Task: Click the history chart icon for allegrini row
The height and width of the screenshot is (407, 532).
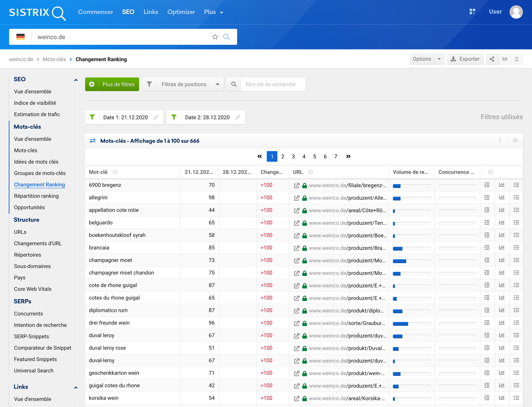Action: point(502,197)
